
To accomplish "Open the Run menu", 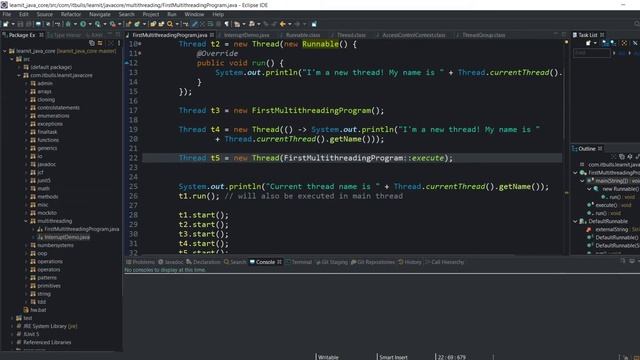I will (x=172, y=14).
